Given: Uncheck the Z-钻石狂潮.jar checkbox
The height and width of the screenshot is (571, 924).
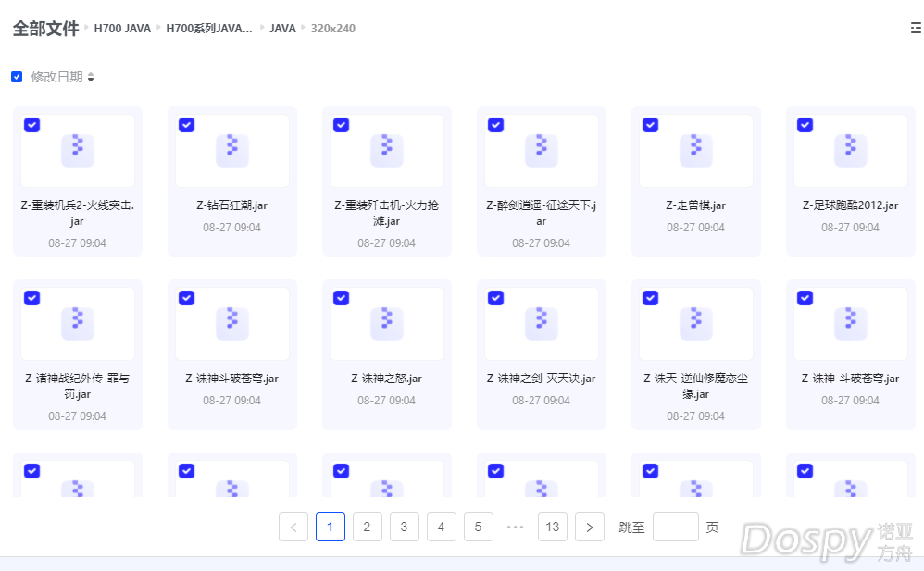Looking at the screenshot, I should (187, 125).
